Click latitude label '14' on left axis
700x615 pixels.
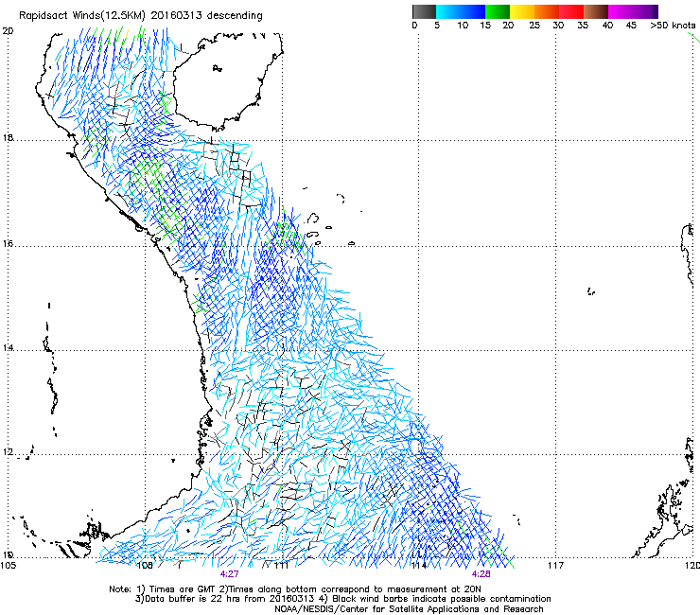point(8,348)
